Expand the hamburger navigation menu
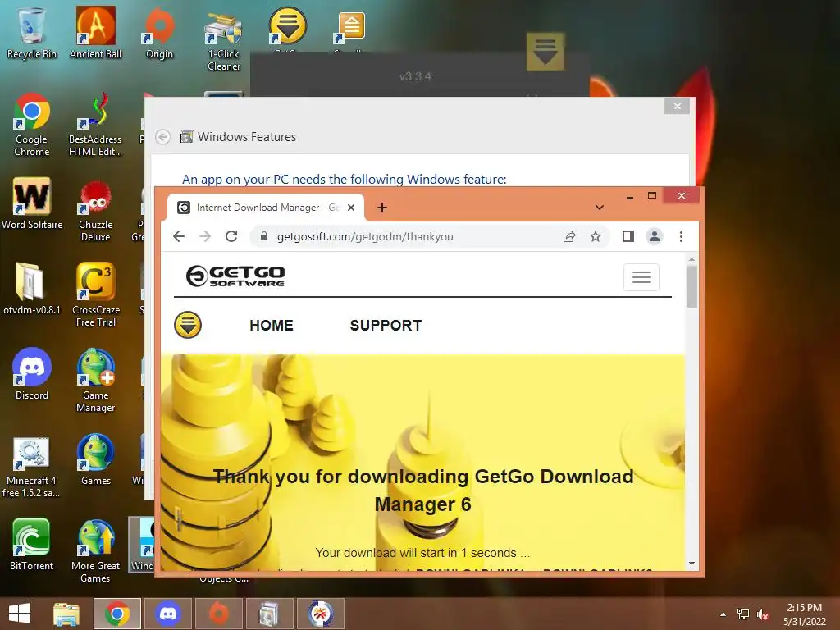Screen dimensions: 840x630 (641, 277)
